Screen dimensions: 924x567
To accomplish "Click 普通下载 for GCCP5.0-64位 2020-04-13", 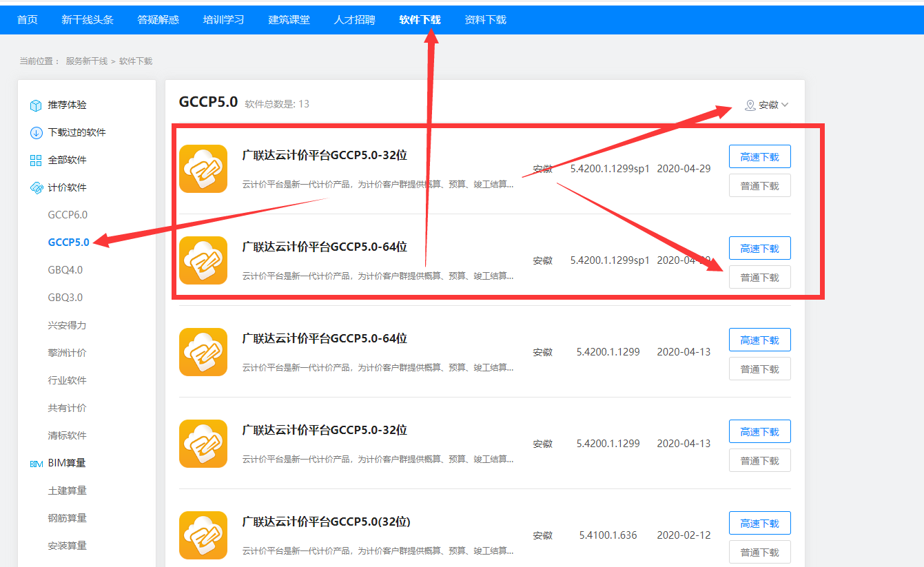I will 760,369.
